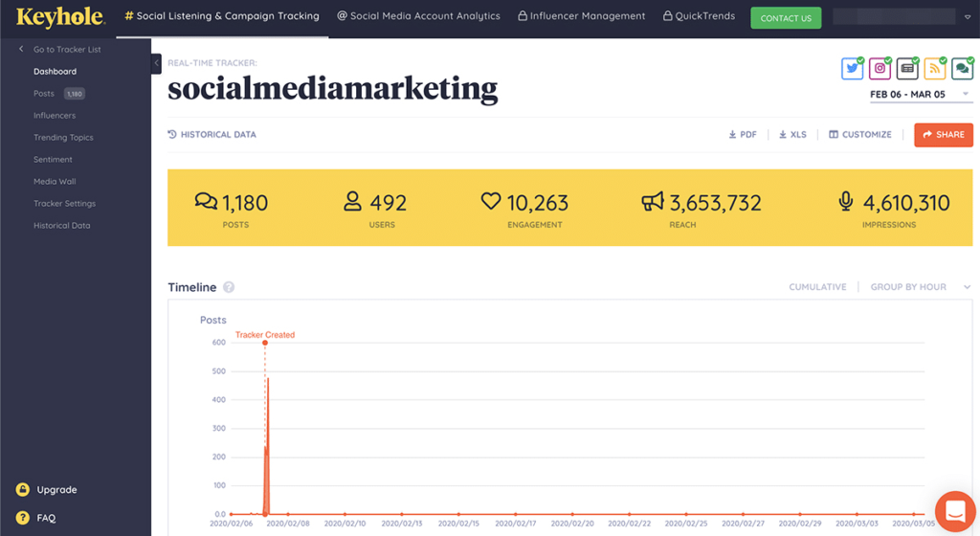Open the account dropdown menu
The height and width of the screenshot is (536, 980).
click(966, 16)
